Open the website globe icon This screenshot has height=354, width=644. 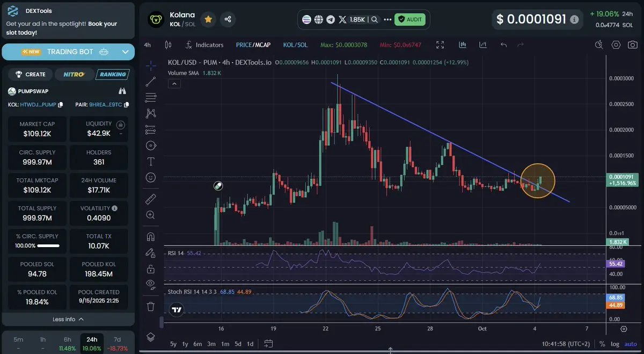[318, 19]
